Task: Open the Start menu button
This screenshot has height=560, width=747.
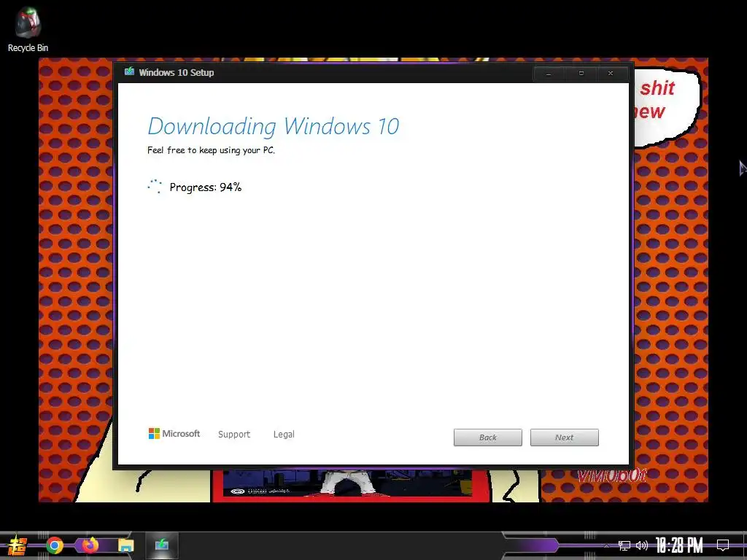Action: [x=18, y=545]
